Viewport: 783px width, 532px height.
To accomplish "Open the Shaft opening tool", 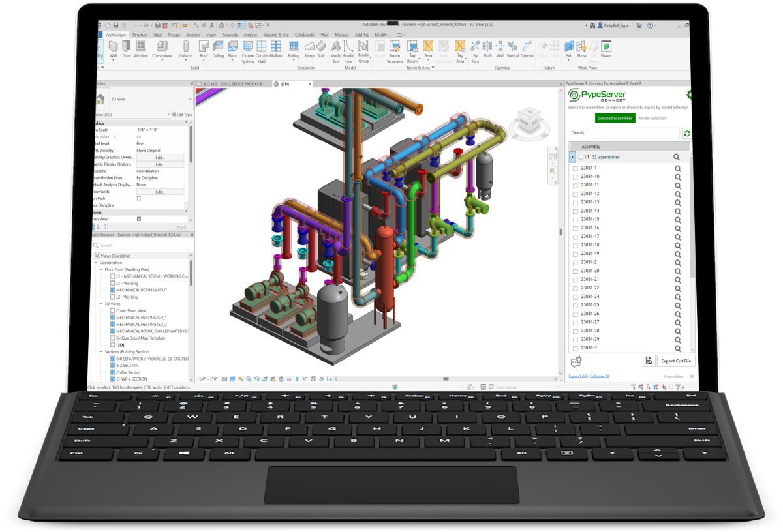I will pos(487,48).
